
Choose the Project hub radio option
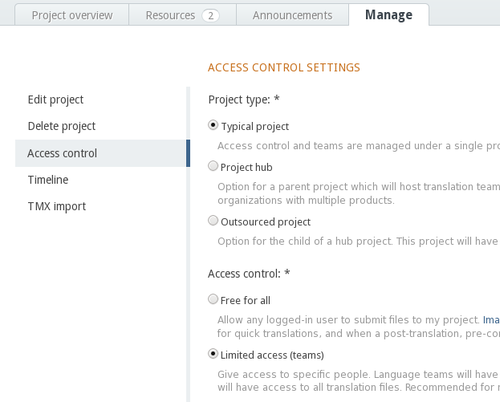pyautogui.click(x=213, y=166)
